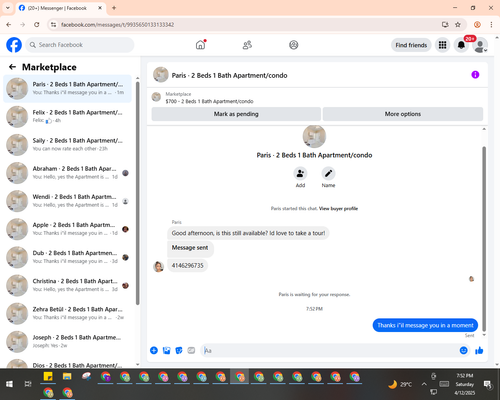
Task: Open the Notifications bell
Action: (x=461, y=45)
